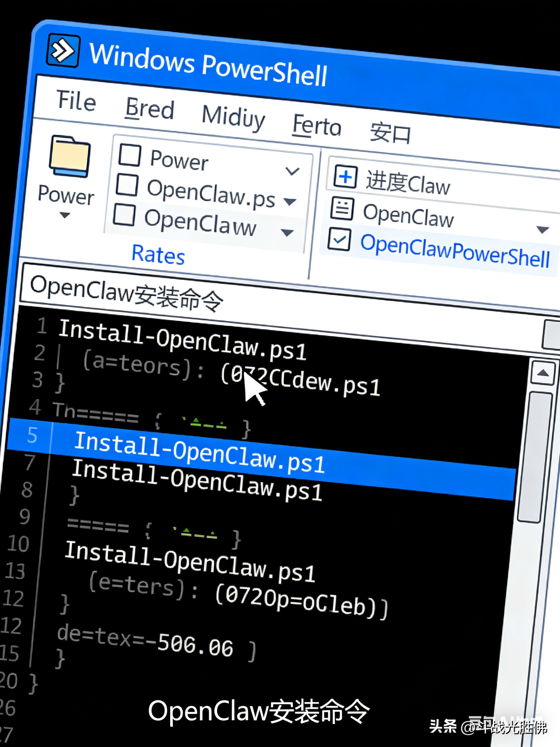Uncheck the OpenClawPowerShell checkbox
This screenshot has width=560, height=747.
coord(339,240)
